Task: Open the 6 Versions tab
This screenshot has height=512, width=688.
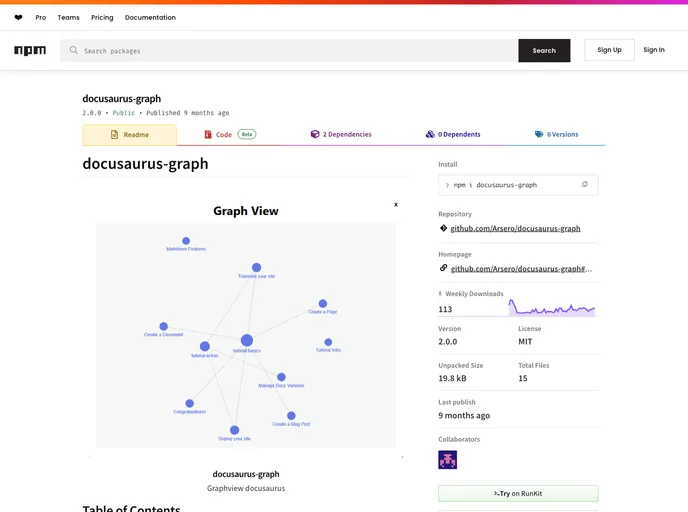Action: pyautogui.click(x=556, y=134)
